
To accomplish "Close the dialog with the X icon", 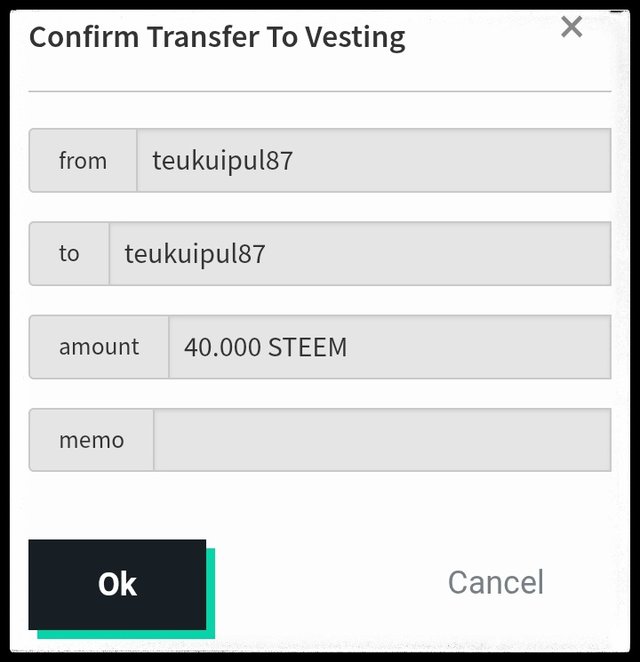I will pyautogui.click(x=571, y=27).
